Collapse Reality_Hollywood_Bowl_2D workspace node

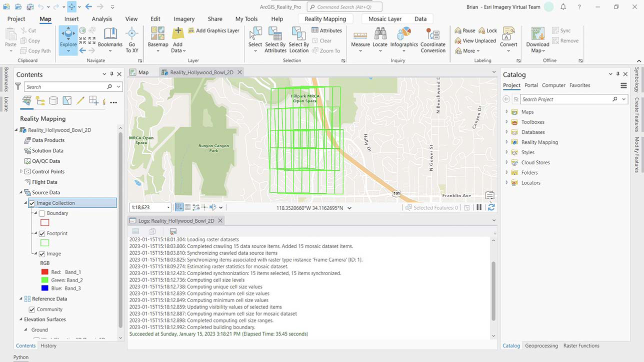(x=16, y=130)
